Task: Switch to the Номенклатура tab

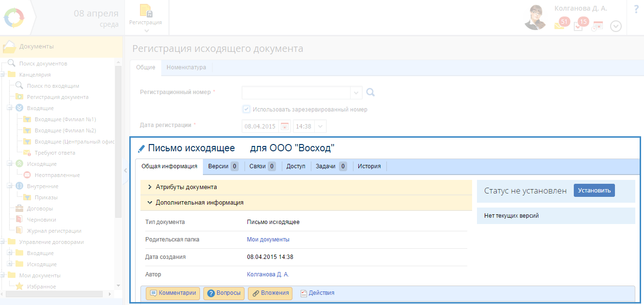Action: pyautogui.click(x=186, y=67)
